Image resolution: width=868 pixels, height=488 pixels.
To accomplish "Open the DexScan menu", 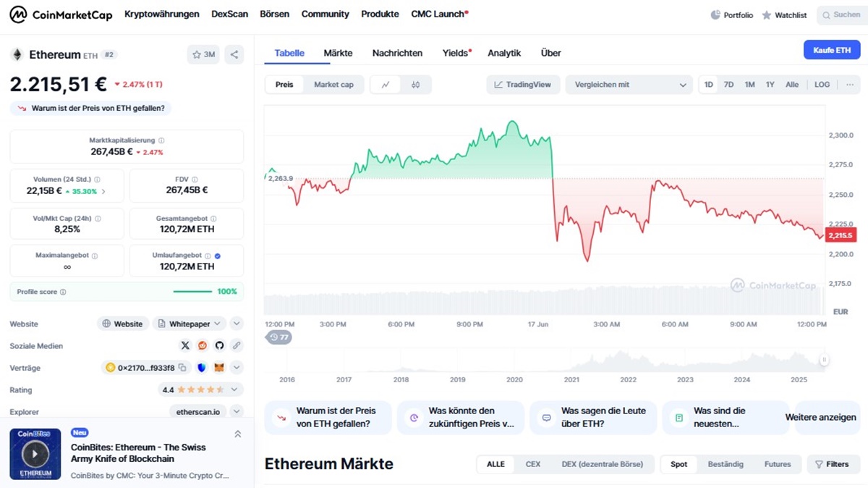I will pos(229,14).
